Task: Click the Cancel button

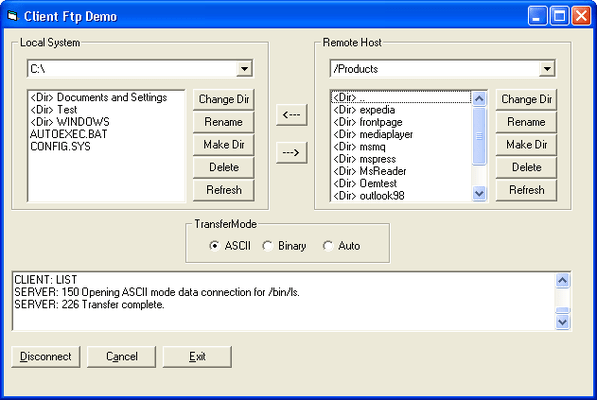Action: [x=121, y=357]
